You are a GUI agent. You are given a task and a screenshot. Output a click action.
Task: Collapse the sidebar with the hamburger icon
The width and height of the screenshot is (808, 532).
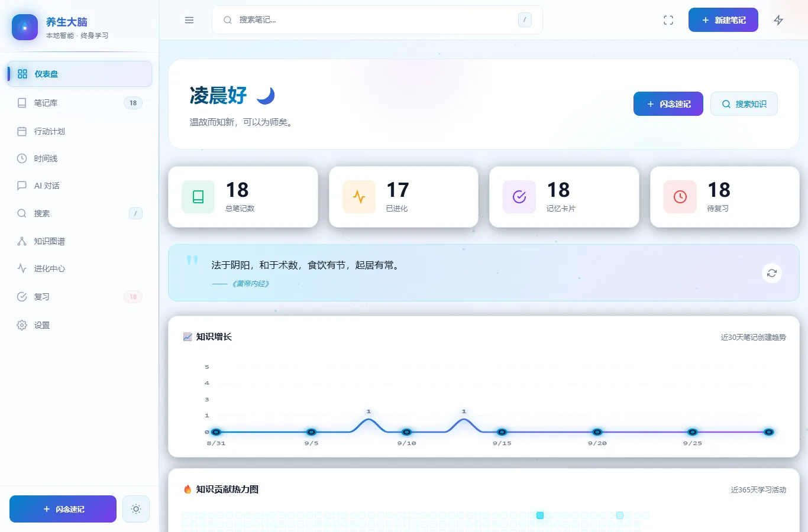[x=189, y=20]
